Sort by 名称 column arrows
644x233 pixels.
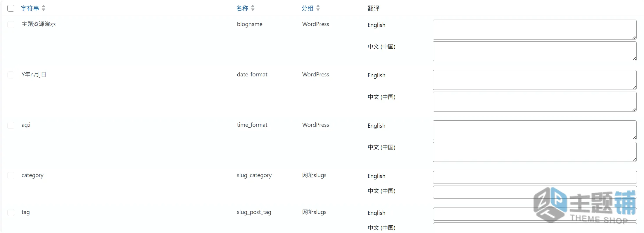(253, 8)
